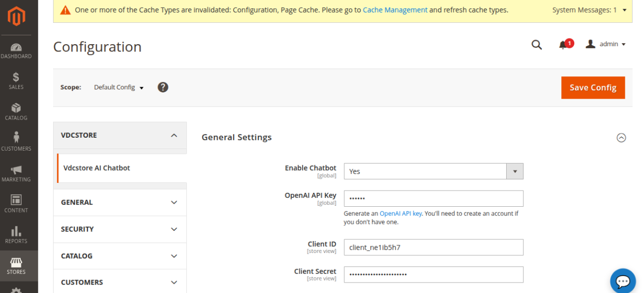Collapse the General Settings section

pos(621,138)
